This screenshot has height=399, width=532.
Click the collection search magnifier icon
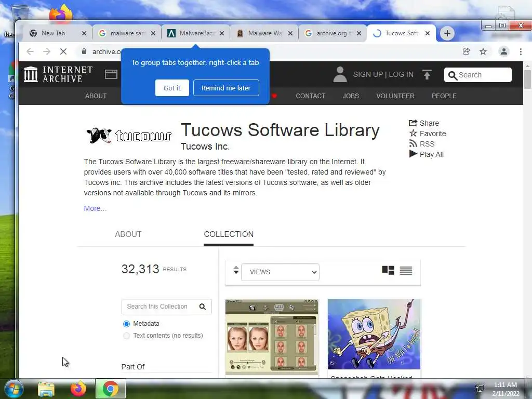[x=203, y=307]
